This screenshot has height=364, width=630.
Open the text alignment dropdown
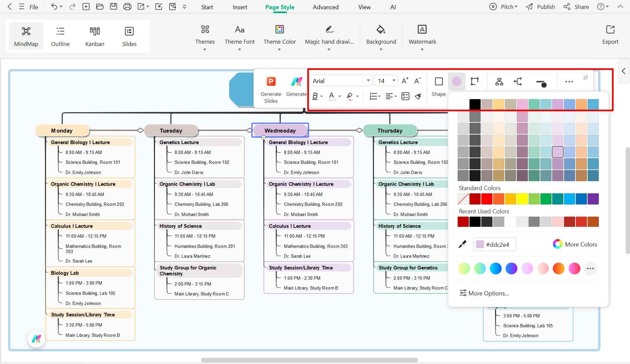[x=391, y=96]
